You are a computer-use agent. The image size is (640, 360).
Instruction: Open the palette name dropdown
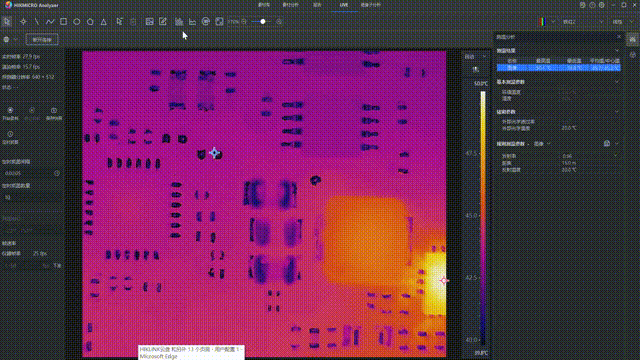tap(582, 22)
